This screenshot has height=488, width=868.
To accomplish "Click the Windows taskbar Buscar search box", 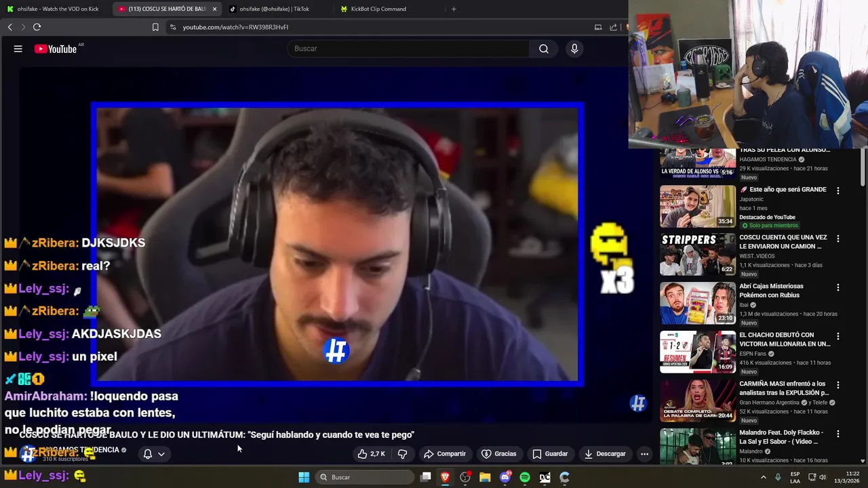I will click(366, 477).
